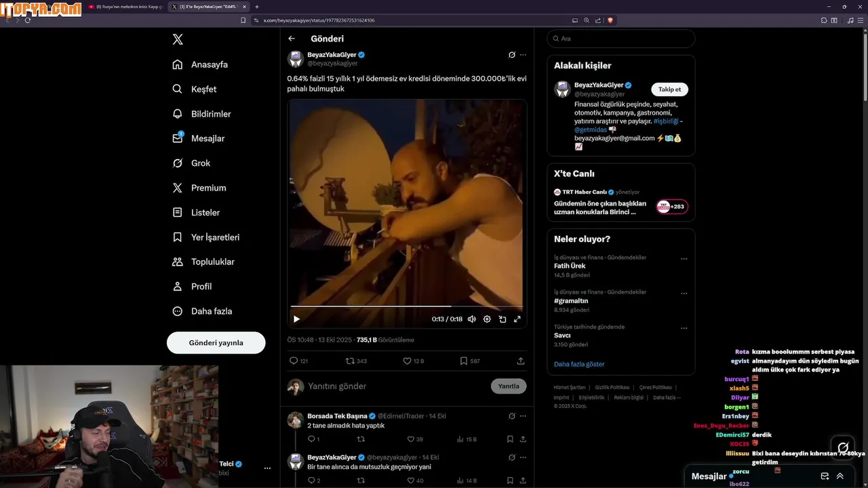Open the post's three-dot more menu
The width and height of the screenshot is (868, 488).
coord(523,55)
